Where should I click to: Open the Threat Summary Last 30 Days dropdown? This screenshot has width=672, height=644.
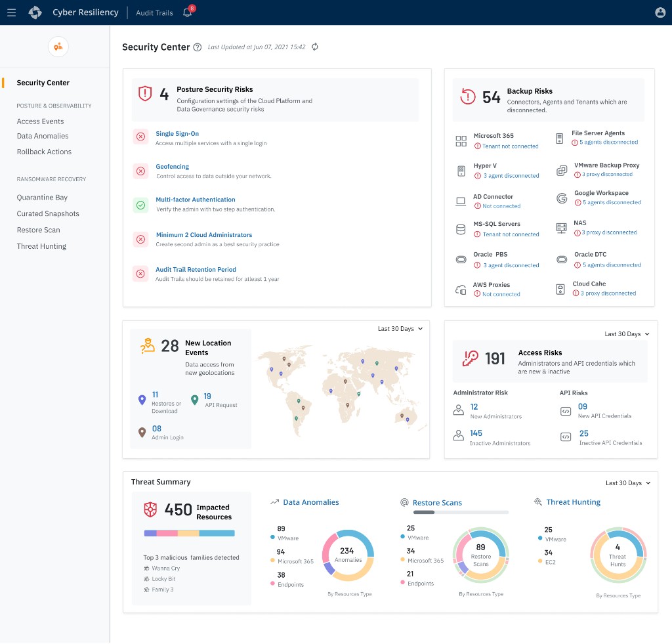[628, 483]
